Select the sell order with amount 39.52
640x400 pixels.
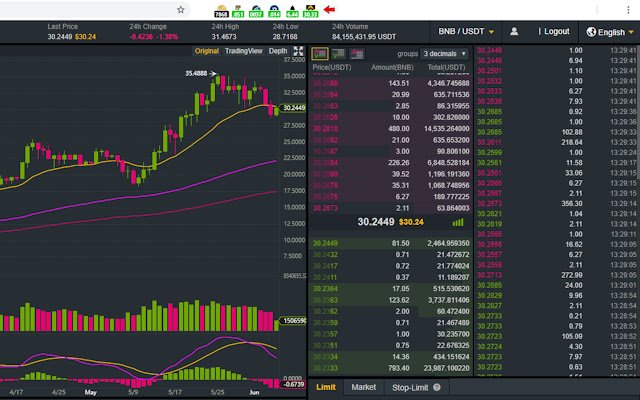[x=391, y=174]
